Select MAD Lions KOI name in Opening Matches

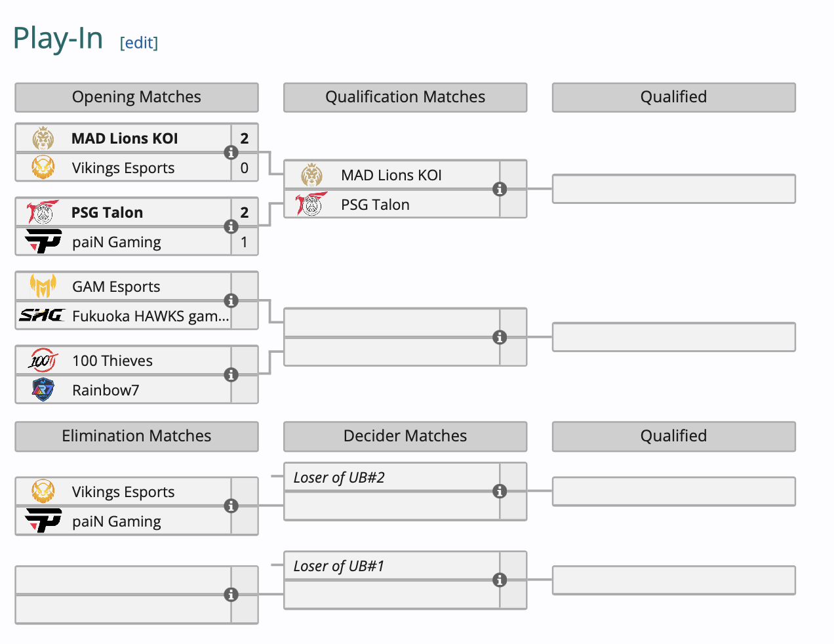click(x=125, y=138)
